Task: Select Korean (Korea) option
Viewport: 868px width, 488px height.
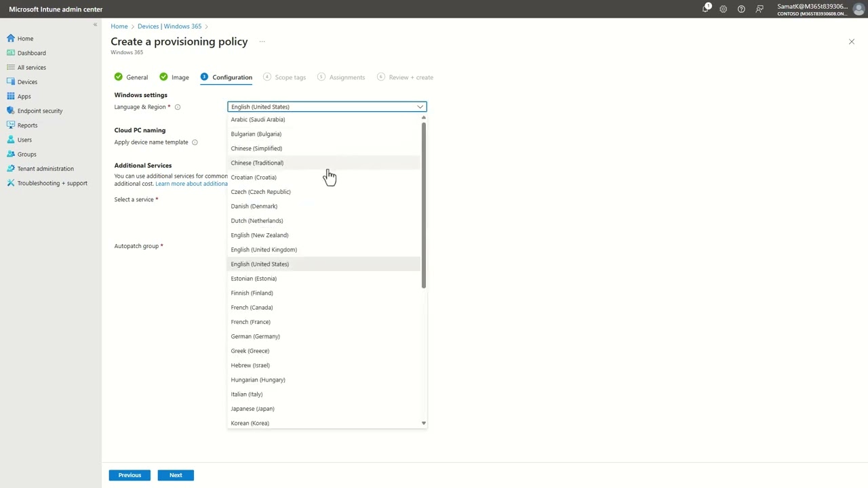Action: click(x=324, y=423)
